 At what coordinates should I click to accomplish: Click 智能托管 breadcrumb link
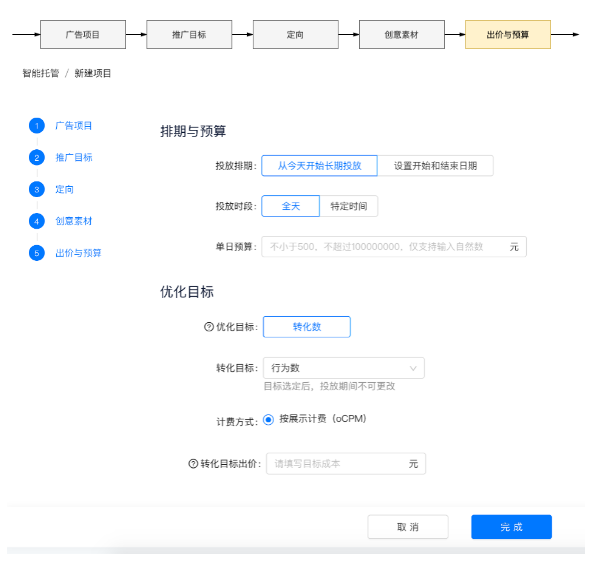click(41, 73)
